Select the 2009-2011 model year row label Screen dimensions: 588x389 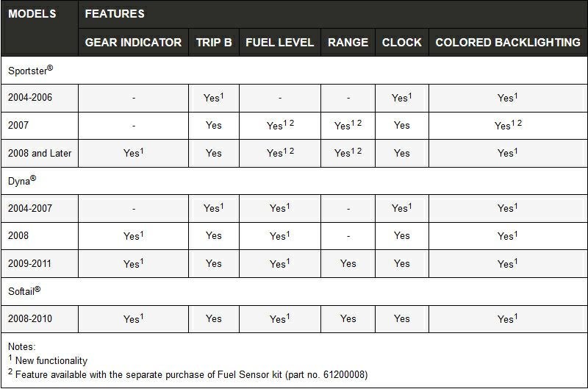[x=30, y=263]
